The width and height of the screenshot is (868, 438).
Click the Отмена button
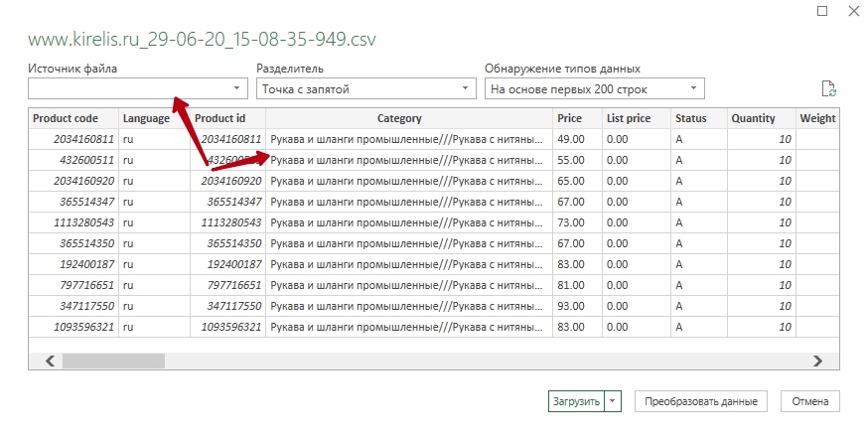click(809, 401)
